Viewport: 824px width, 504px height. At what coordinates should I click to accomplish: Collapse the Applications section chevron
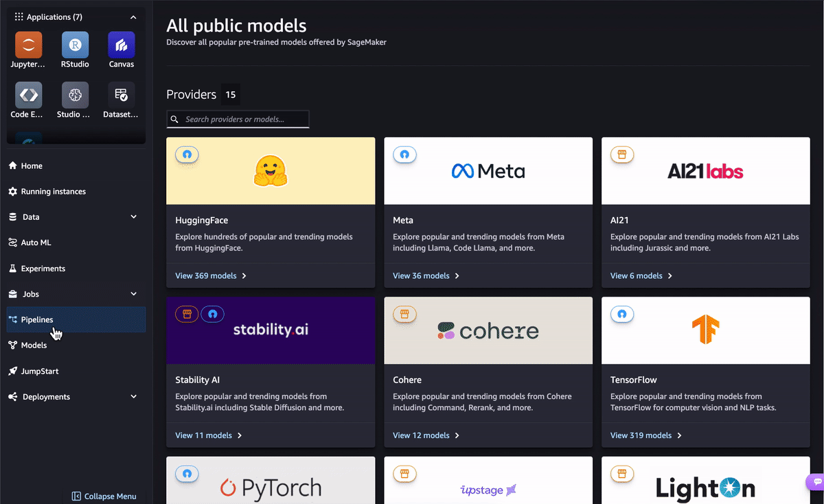coord(133,17)
